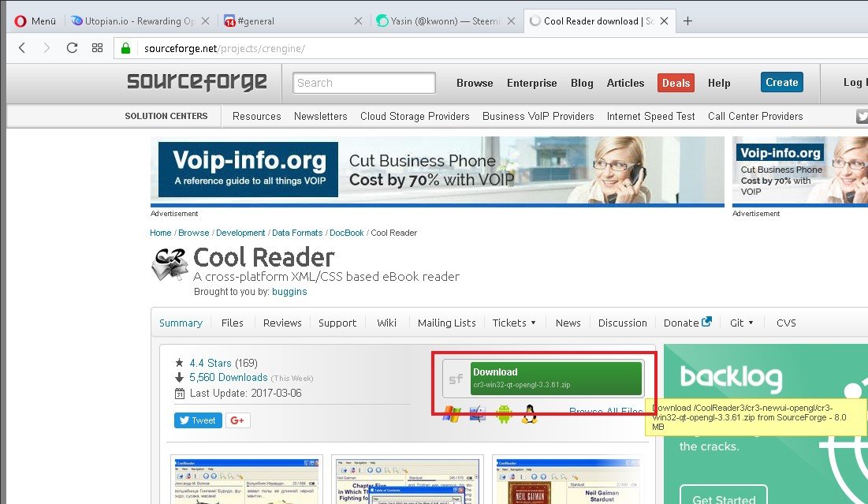Click the DocBook breadcrumb link
Viewport: 868px width, 504px height.
pyautogui.click(x=347, y=233)
